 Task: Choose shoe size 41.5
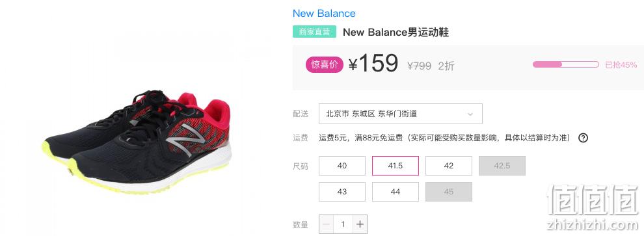[395, 166]
